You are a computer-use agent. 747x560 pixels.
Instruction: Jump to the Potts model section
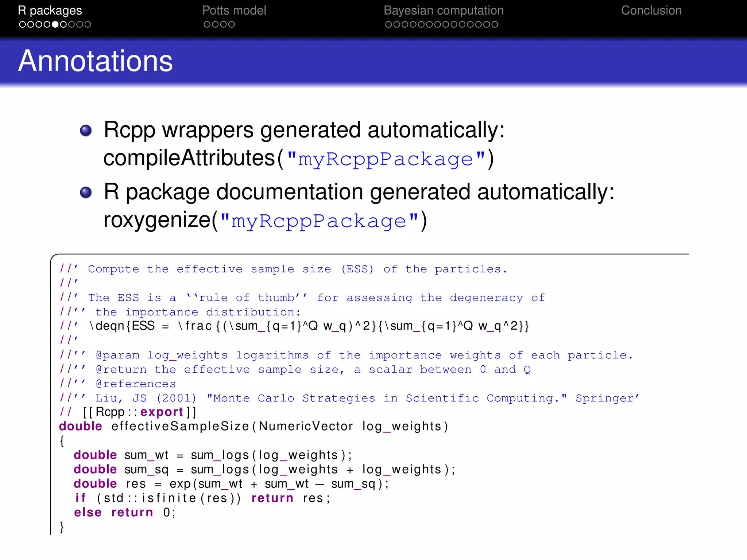point(234,11)
